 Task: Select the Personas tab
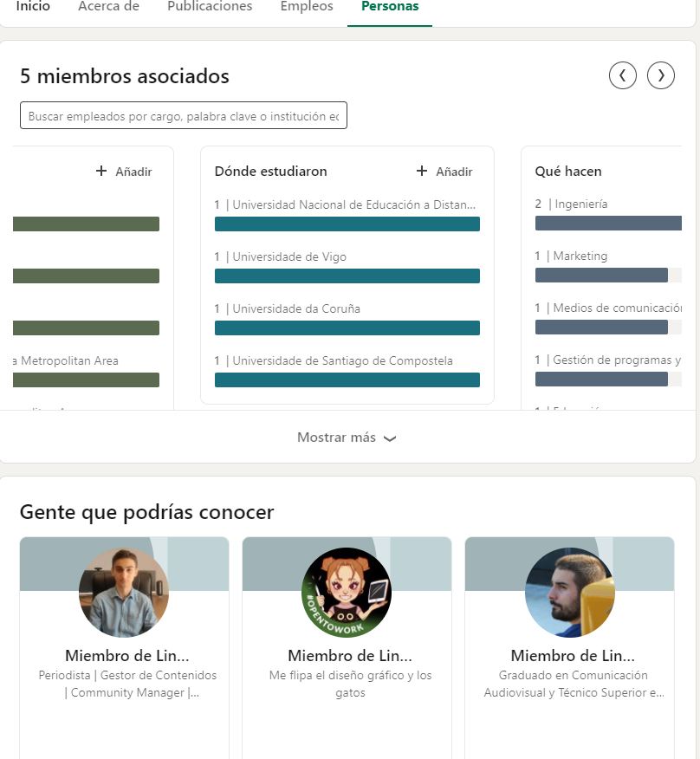390,7
